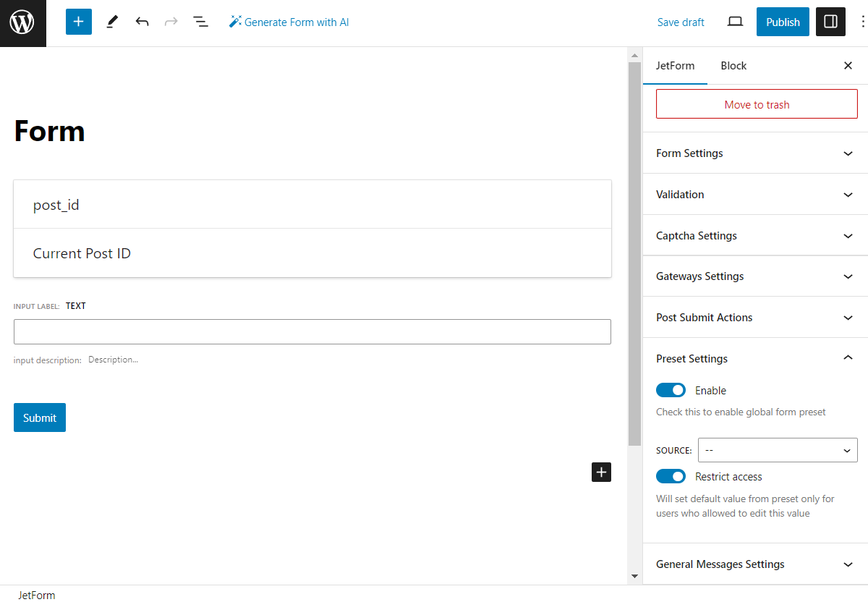Click the laptop Preview icon
868x602 pixels.
[x=735, y=22]
